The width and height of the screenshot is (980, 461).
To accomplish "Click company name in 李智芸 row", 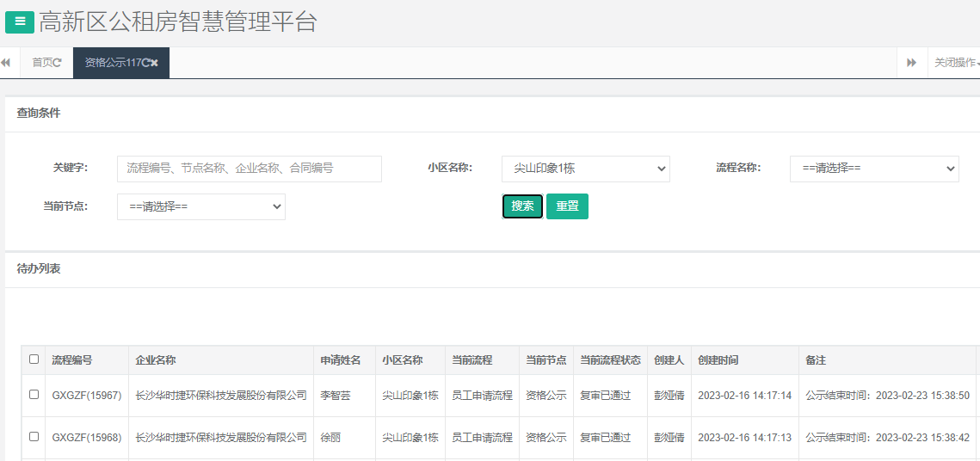I will [221, 396].
